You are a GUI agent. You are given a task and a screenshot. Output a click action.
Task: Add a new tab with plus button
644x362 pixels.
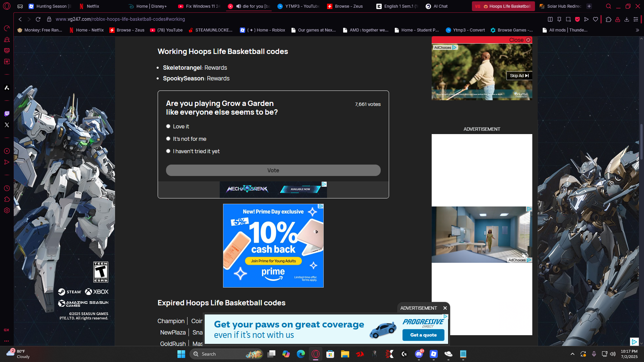589,6
